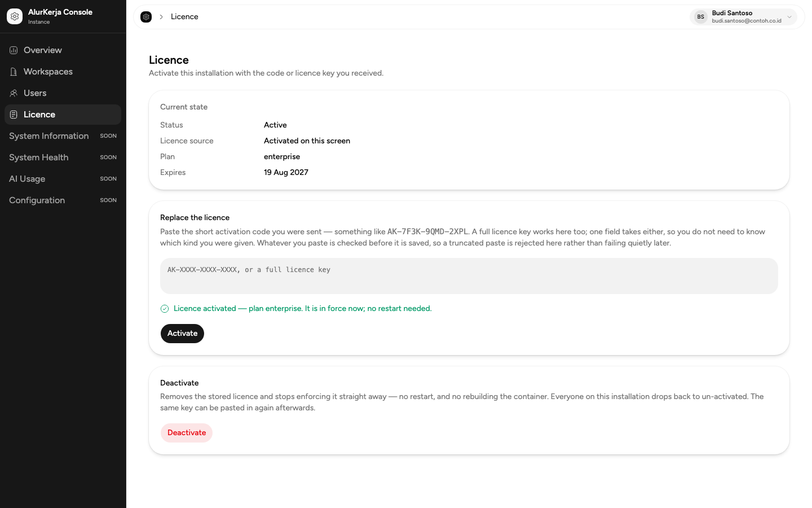
Task: Click the 'Licence source' field label
Action: click(187, 141)
